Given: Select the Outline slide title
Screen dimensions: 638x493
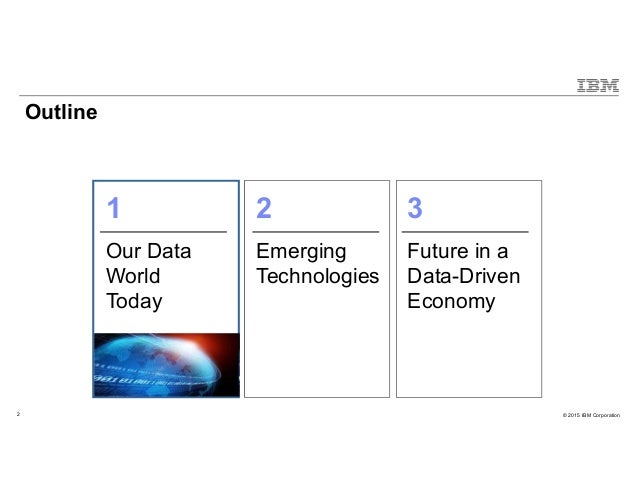Looking at the screenshot, I should [x=61, y=112].
